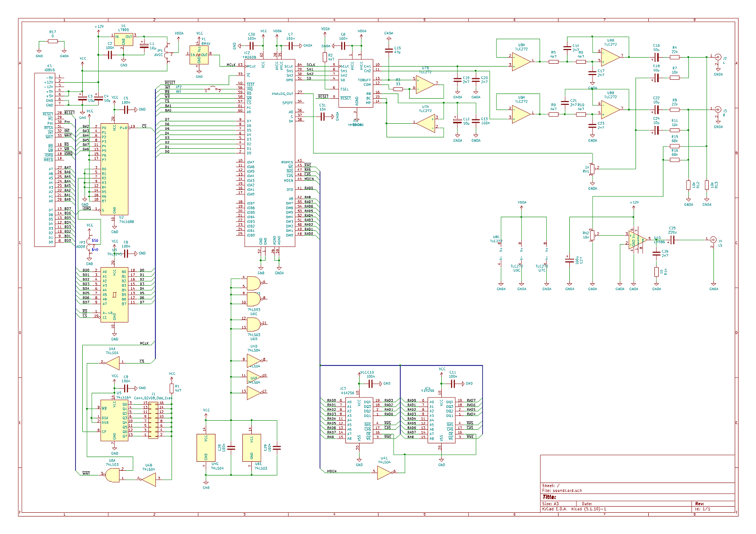756x534 pixels.
Task: Click the 'KiCad E.D.A. kicad (5.1.10)-1' text
Action: coord(574,509)
